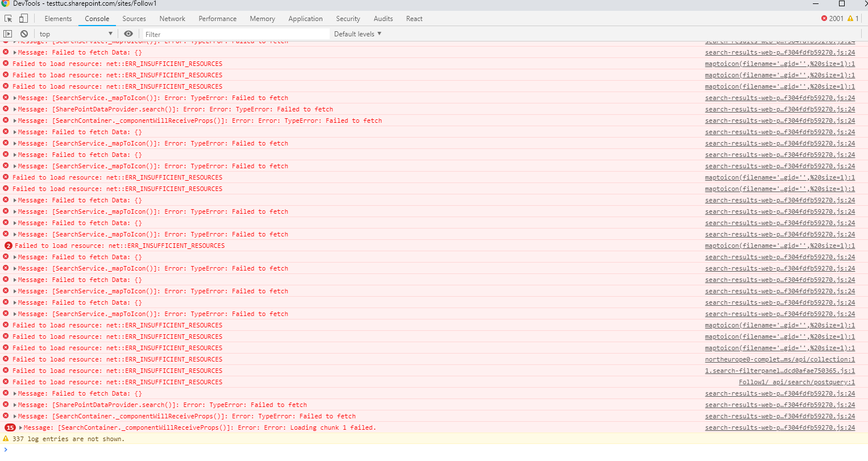Clear the console with the clear icon

point(23,34)
